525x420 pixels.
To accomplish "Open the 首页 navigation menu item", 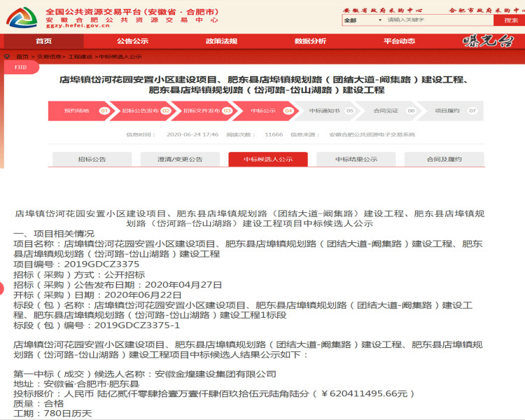I will (43, 41).
